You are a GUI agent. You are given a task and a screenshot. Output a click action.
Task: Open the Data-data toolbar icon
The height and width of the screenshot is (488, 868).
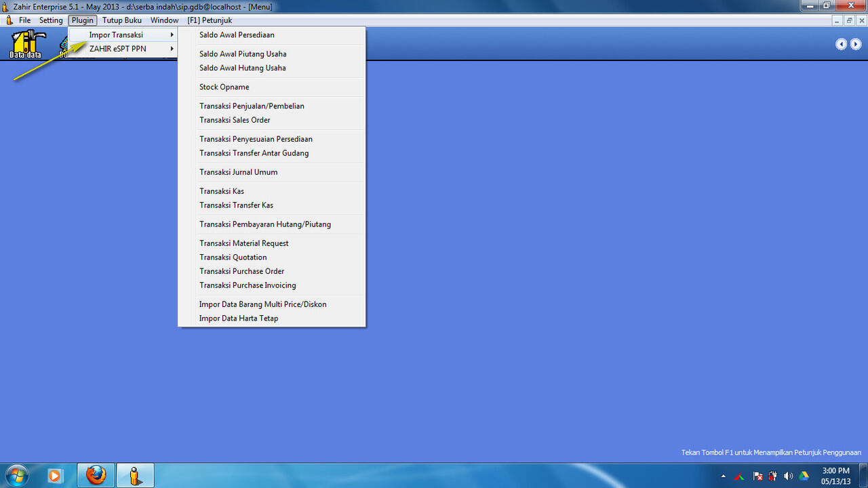pos(25,45)
